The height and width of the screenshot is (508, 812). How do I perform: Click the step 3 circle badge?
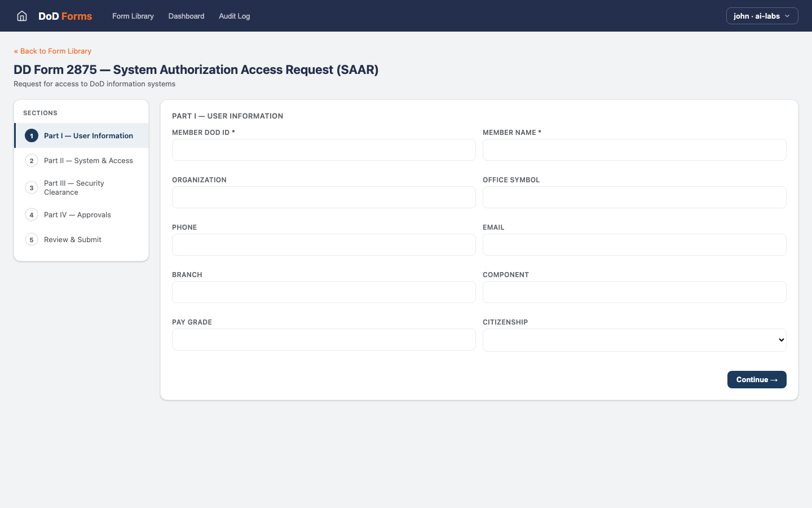tap(32, 188)
